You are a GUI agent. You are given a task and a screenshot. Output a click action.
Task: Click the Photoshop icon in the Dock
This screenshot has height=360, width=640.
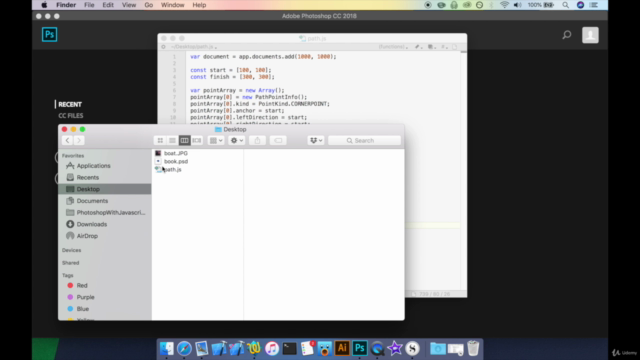pyautogui.click(x=360, y=348)
